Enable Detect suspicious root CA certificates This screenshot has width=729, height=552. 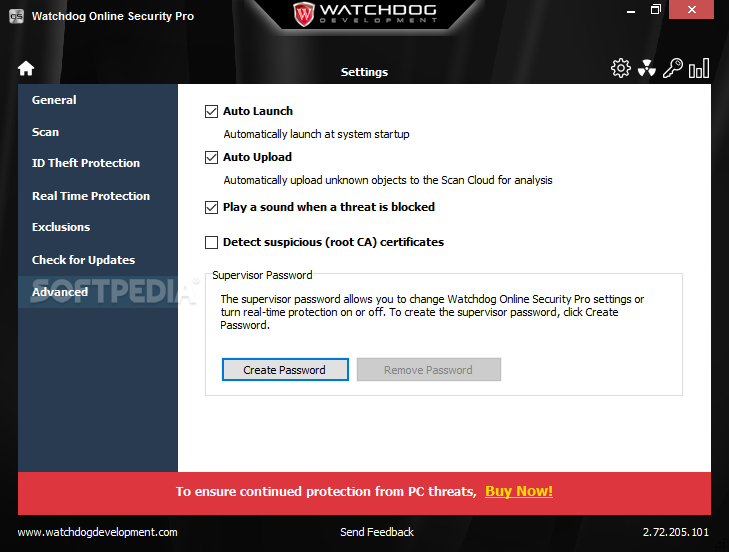[x=212, y=242]
